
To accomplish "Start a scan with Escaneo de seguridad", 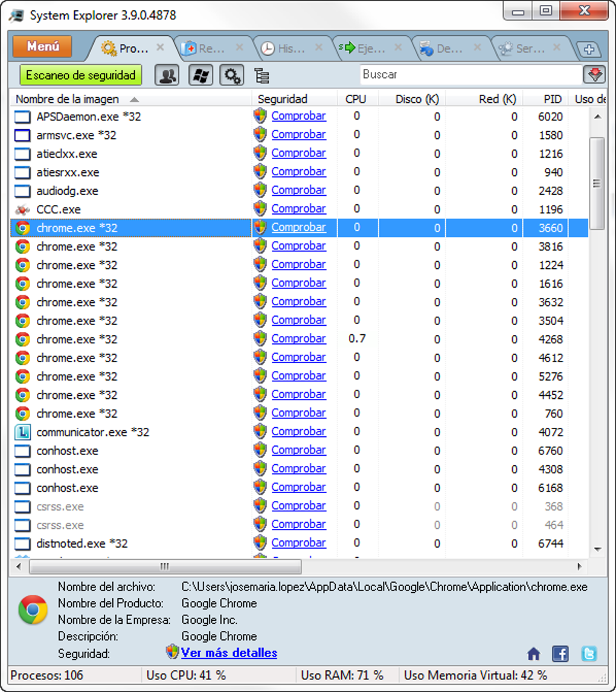I will click(x=80, y=75).
